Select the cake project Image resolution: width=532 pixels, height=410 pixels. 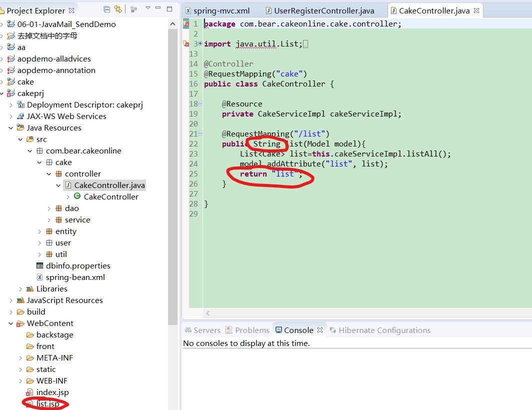click(x=25, y=82)
